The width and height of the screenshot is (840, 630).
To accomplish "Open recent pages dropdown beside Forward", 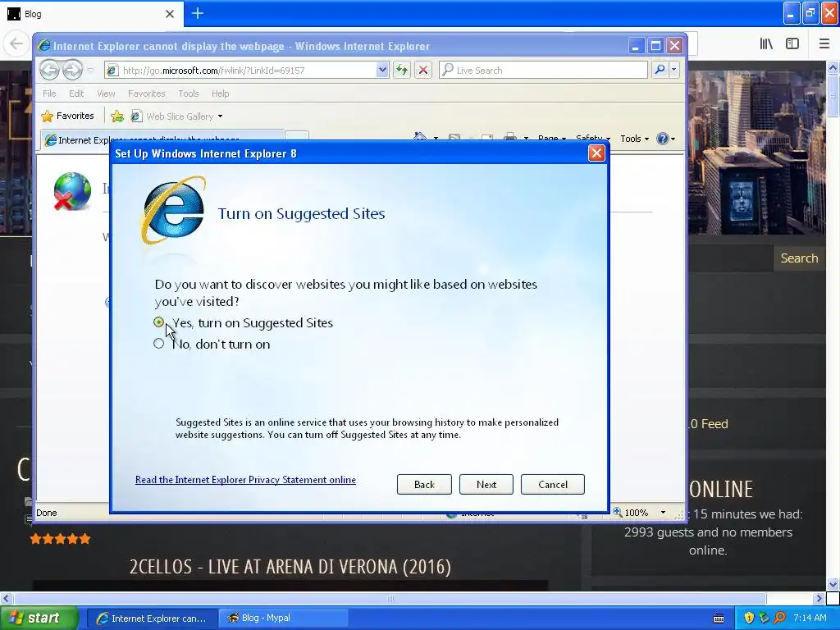I will tap(90, 71).
